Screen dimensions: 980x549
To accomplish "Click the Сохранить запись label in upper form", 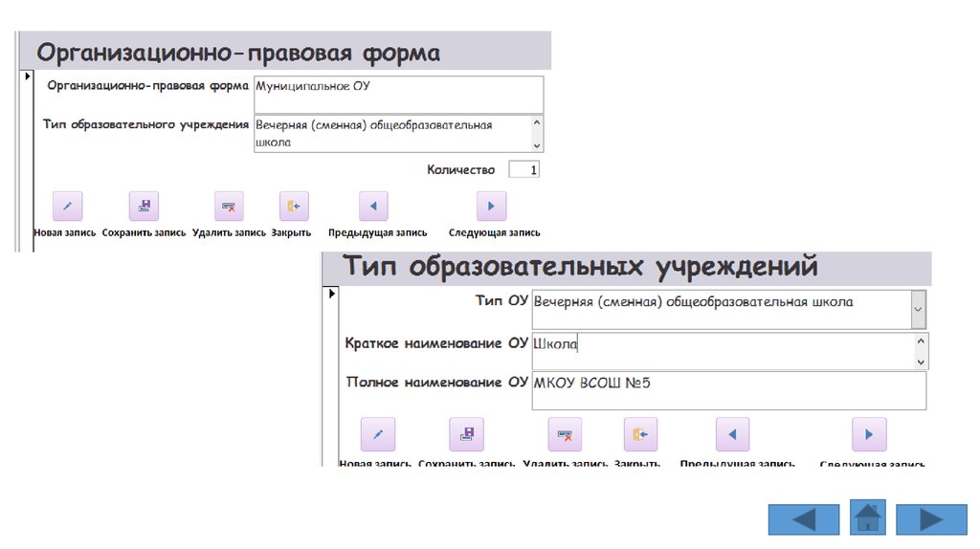I will pyautogui.click(x=144, y=232).
